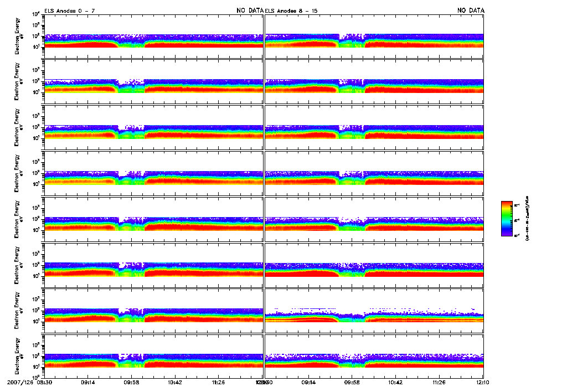Click the "10^0" tick label at the bottom panel axis

pos(36,377)
